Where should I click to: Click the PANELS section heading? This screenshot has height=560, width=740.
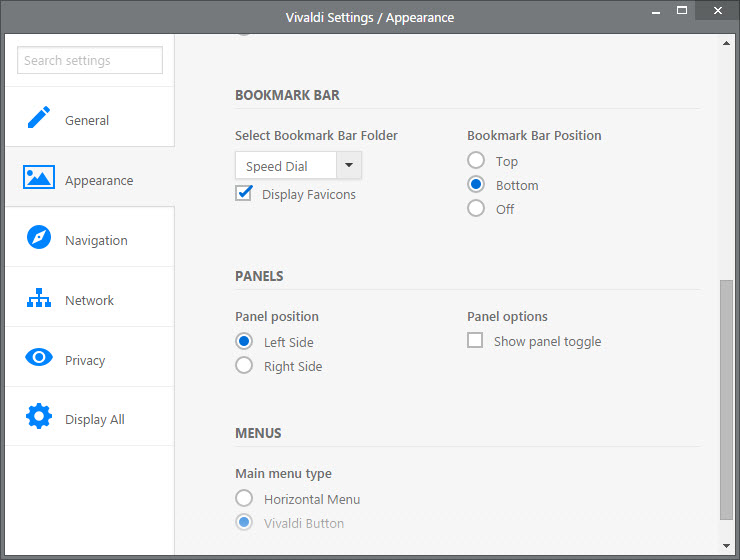pyautogui.click(x=259, y=276)
